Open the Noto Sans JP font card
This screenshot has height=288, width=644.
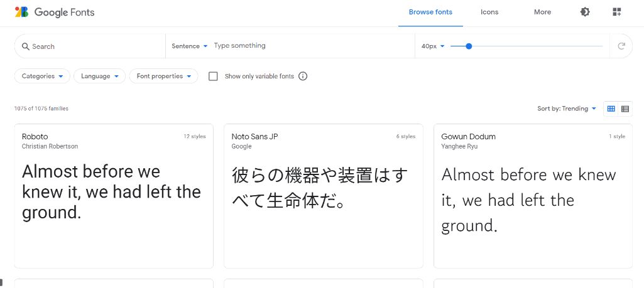(x=323, y=196)
